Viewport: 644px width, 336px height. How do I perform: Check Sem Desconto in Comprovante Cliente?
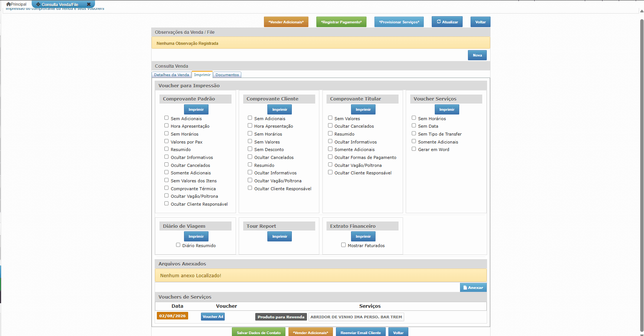250,149
